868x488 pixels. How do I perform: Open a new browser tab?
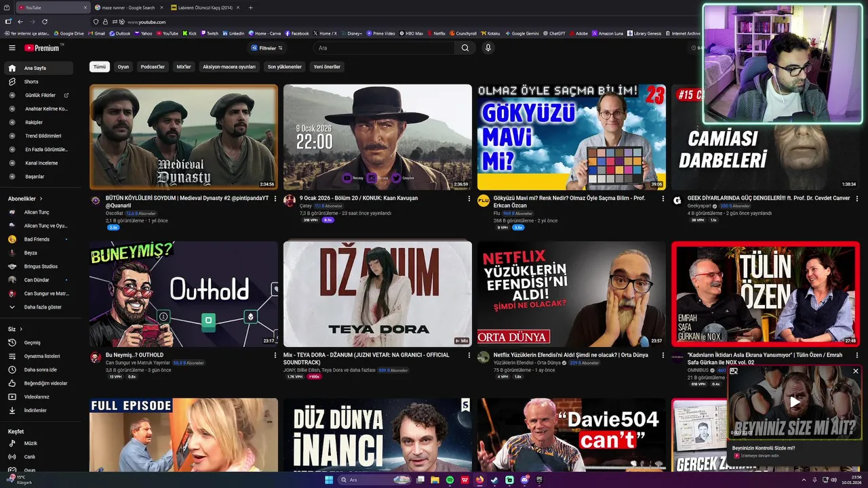251,7
